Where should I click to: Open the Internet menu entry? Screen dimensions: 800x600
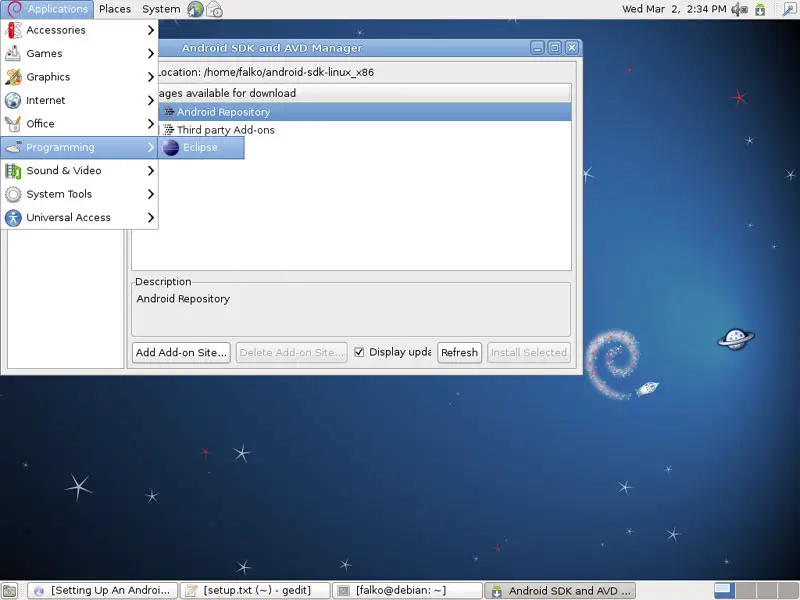79,101
